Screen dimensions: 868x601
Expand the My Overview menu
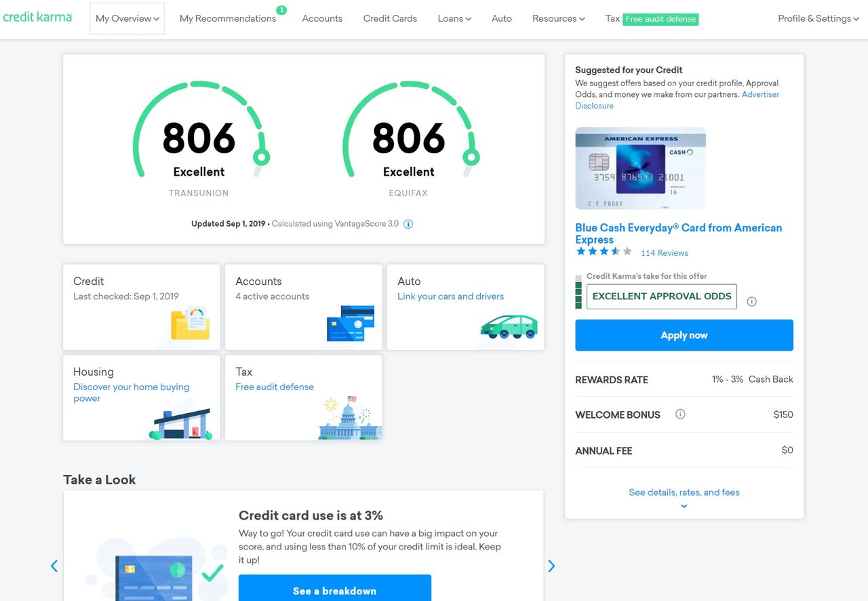[127, 18]
